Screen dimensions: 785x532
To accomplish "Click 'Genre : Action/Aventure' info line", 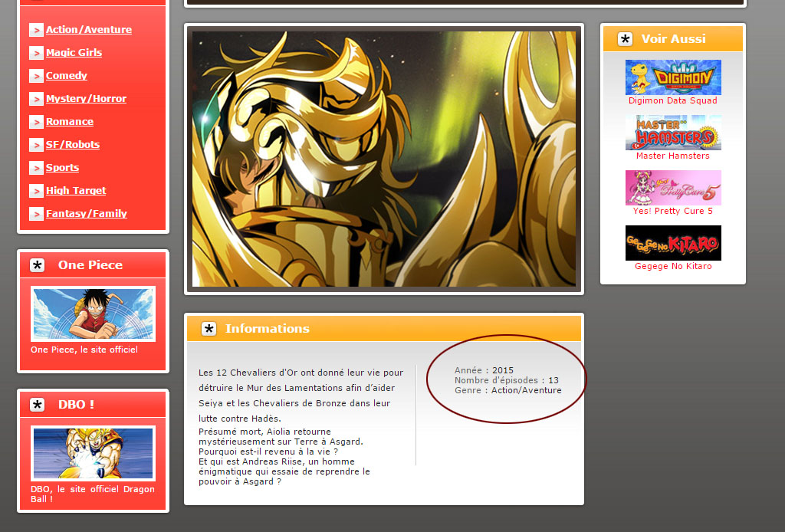I will coord(508,390).
